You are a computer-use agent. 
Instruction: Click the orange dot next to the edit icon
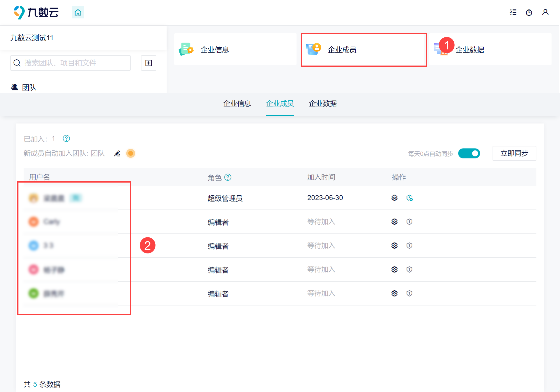(130, 153)
